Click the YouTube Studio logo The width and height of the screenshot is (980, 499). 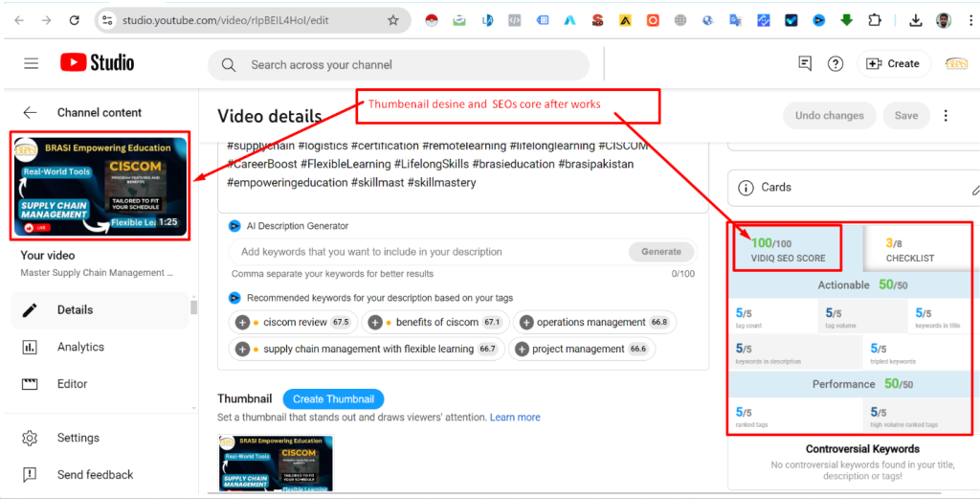coord(97,63)
